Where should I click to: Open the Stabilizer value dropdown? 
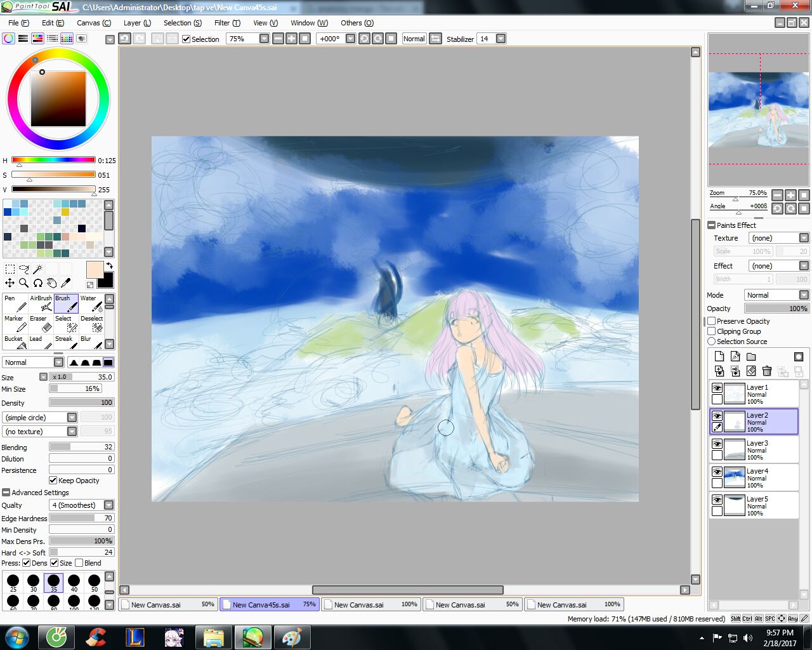pos(501,39)
